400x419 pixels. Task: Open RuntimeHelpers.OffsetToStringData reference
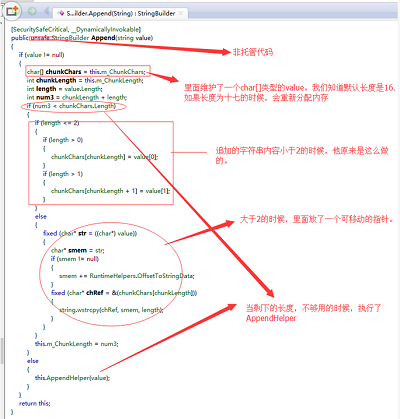pos(142,276)
